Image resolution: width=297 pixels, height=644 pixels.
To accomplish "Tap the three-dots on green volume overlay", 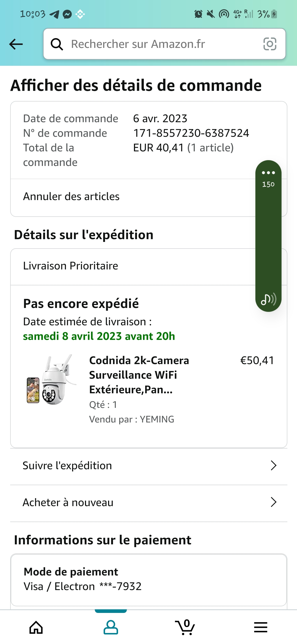I will (x=268, y=173).
